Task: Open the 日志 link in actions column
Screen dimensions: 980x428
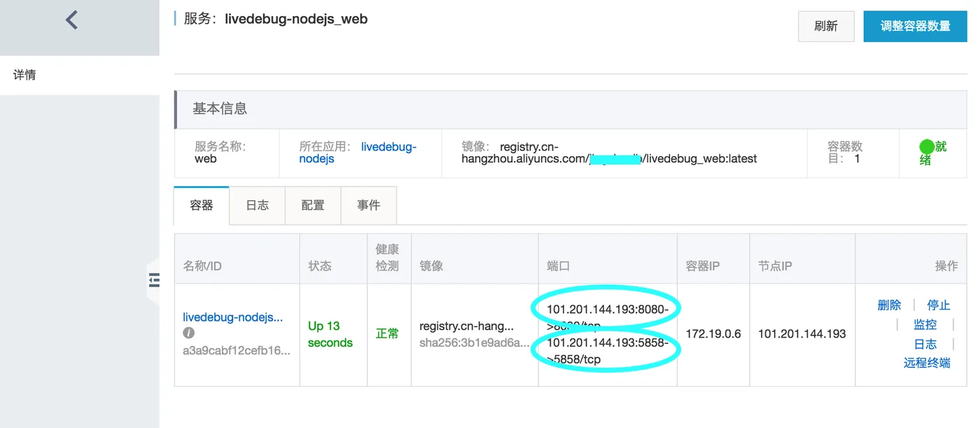Action: 925,344
